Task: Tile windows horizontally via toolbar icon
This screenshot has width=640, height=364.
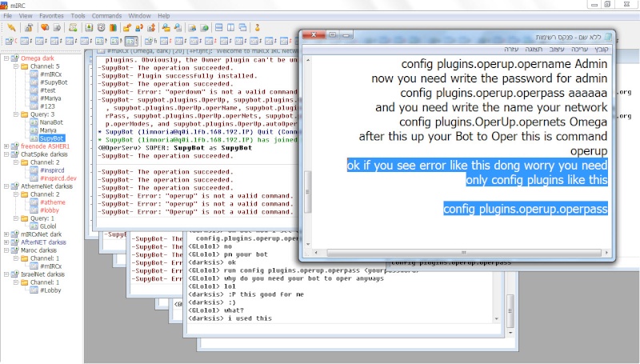Action: [x=218, y=28]
